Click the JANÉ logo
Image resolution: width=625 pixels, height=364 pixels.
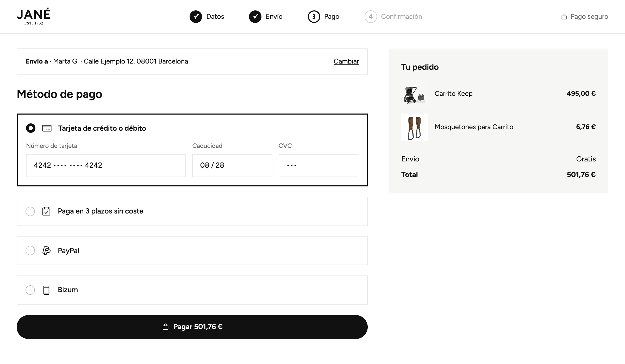pos(34,16)
